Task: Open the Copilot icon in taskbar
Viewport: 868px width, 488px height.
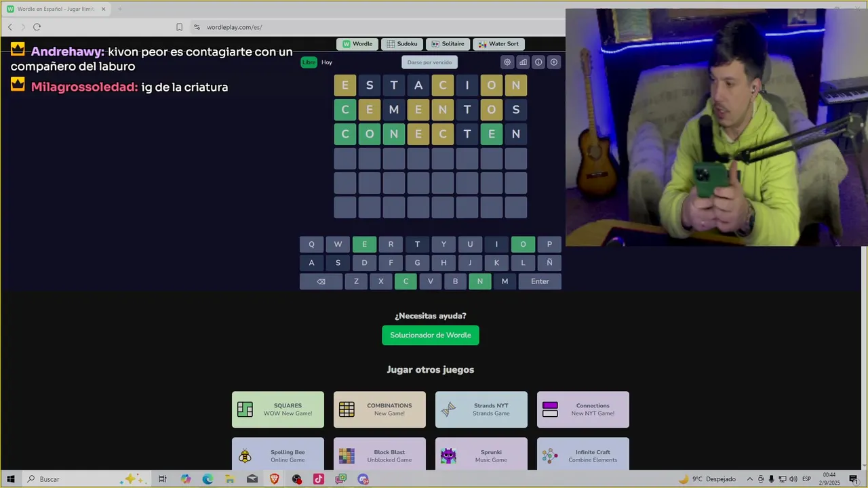Action: click(x=186, y=479)
